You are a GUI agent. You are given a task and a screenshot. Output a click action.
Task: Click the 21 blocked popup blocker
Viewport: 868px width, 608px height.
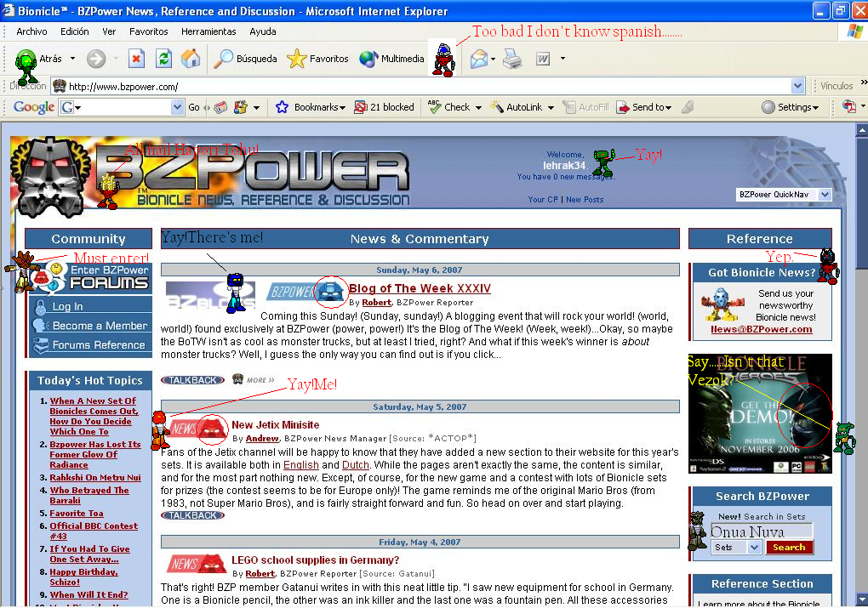click(385, 107)
